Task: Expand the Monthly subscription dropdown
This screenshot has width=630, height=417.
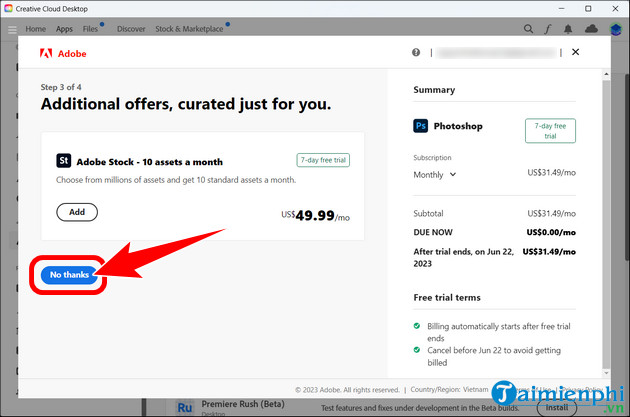Action: point(435,175)
